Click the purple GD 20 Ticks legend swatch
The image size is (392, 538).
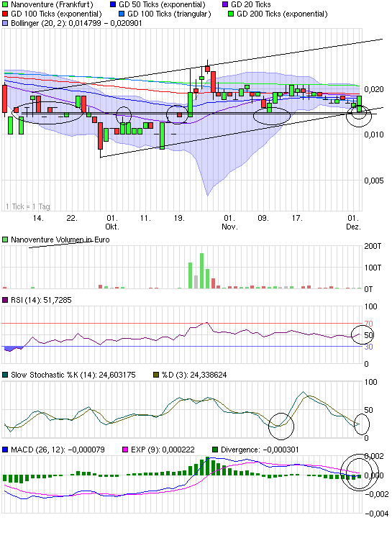pos(225,5)
